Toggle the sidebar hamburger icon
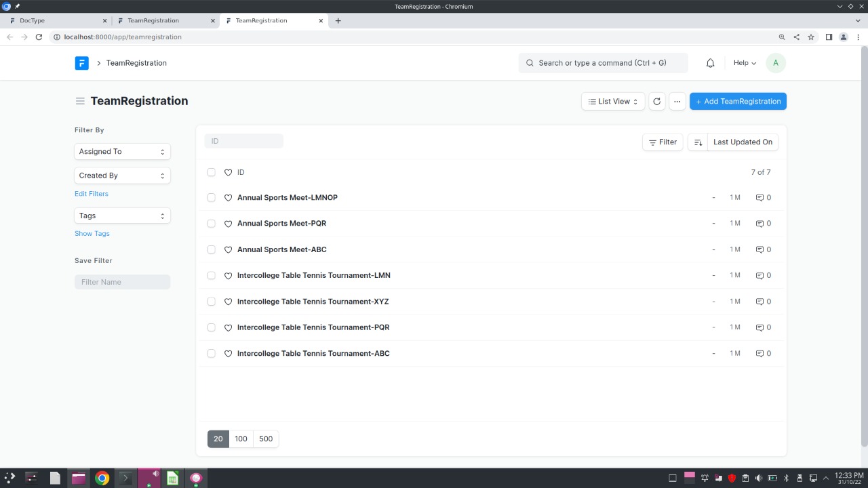868x488 pixels. coord(80,101)
